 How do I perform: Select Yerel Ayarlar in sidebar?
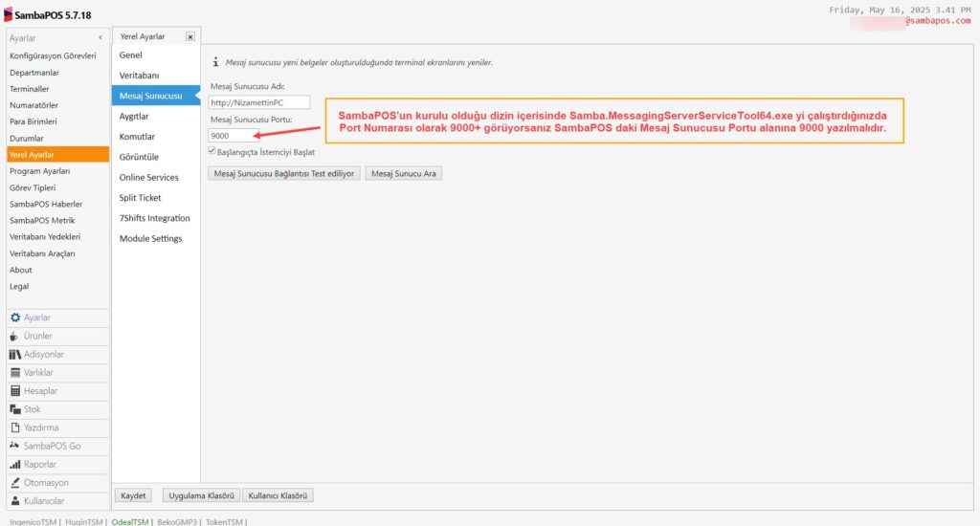click(x=57, y=154)
